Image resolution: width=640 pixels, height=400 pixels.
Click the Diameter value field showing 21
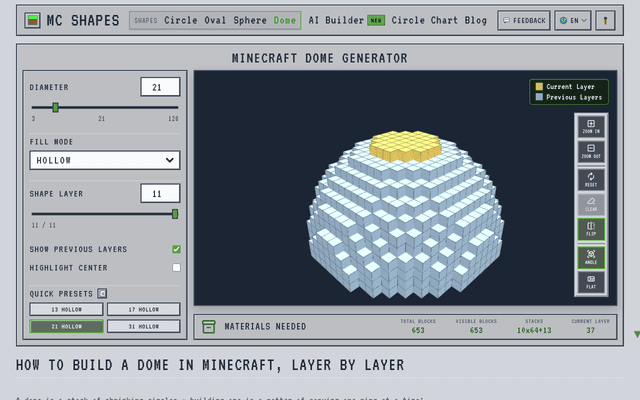[160, 87]
